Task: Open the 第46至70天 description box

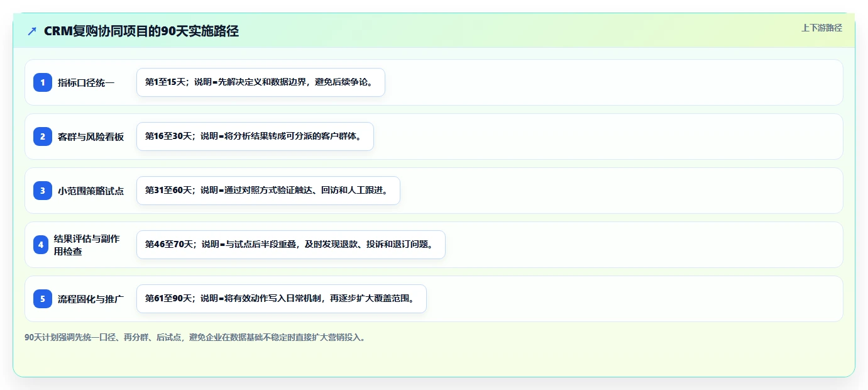Action: pos(291,245)
